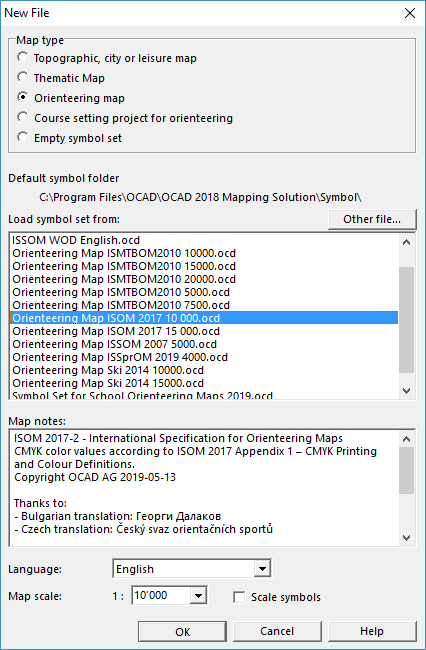Enable the Scale symbols checkbox
The width and height of the screenshot is (426, 650).
click(239, 597)
